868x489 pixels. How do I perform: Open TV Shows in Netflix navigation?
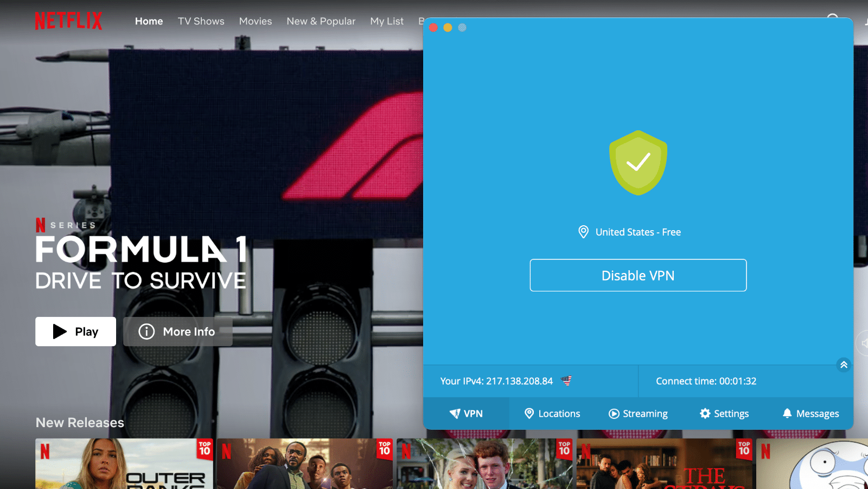pyautogui.click(x=201, y=21)
